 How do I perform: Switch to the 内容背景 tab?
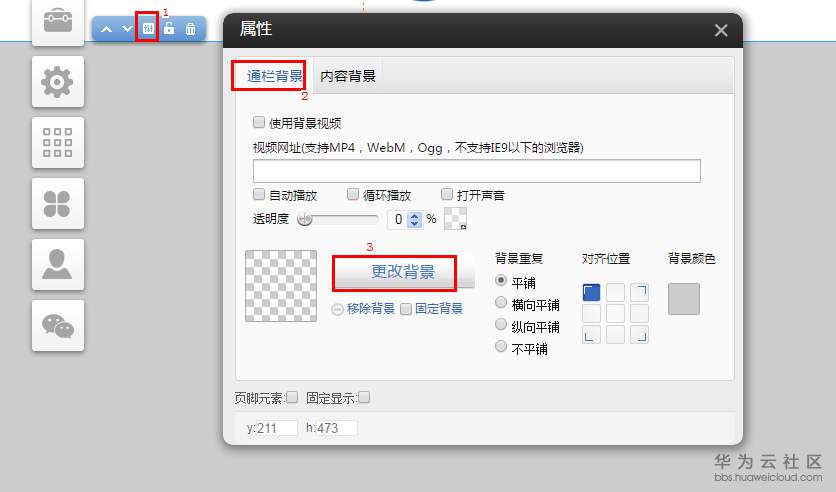(x=348, y=76)
